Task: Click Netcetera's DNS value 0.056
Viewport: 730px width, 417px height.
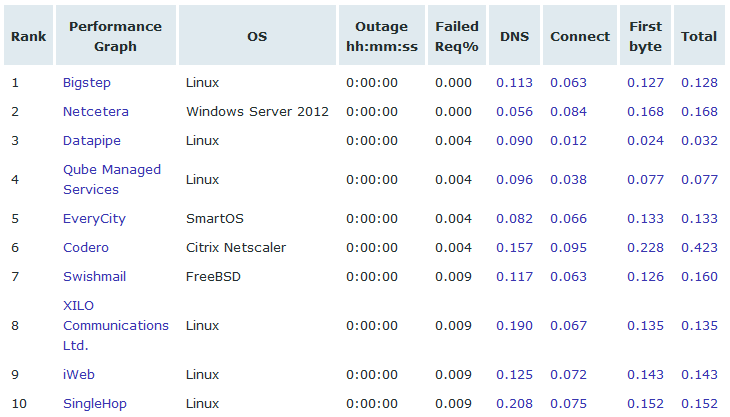Action: pos(514,112)
